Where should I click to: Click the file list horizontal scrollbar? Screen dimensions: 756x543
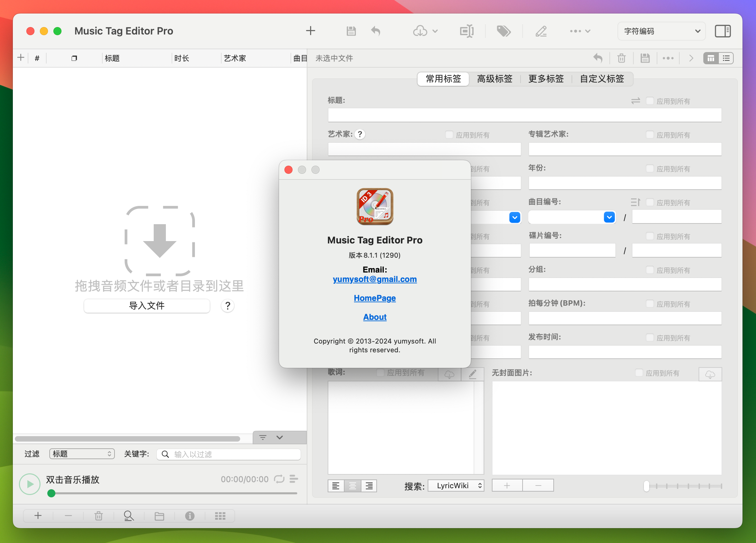tap(127, 439)
